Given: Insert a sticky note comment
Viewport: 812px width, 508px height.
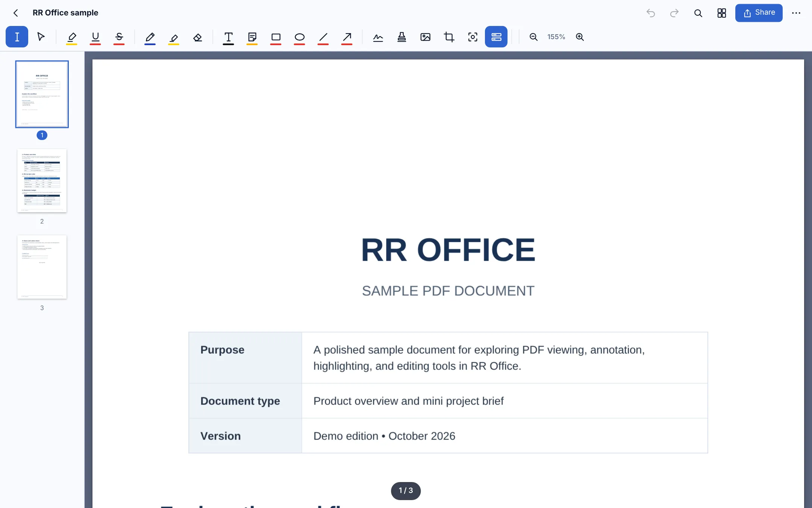Looking at the screenshot, I should pyautogui.click(x=252, y=38).
